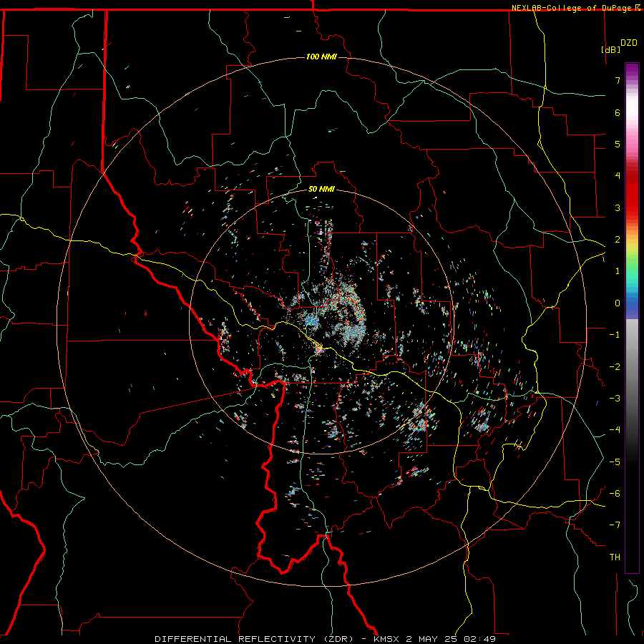Click the -6 value on color scale
The height and width of the screenshot is (644, 644).
coord(615,494)
